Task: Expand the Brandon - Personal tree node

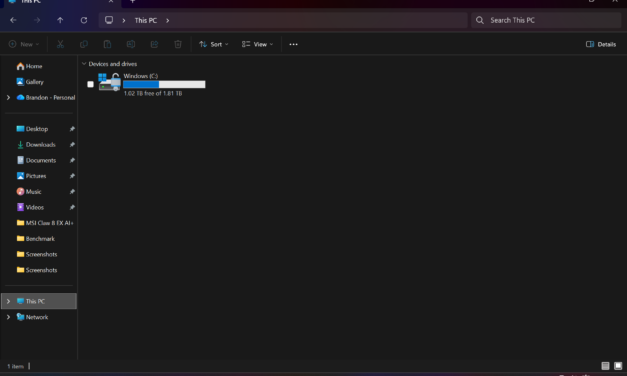Action: point(8,97)
